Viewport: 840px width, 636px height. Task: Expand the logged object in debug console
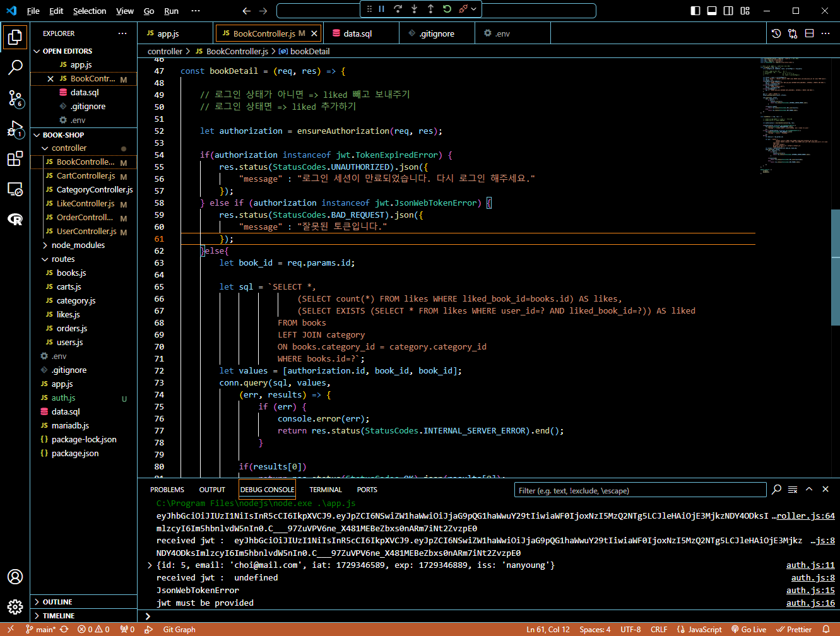150,565
